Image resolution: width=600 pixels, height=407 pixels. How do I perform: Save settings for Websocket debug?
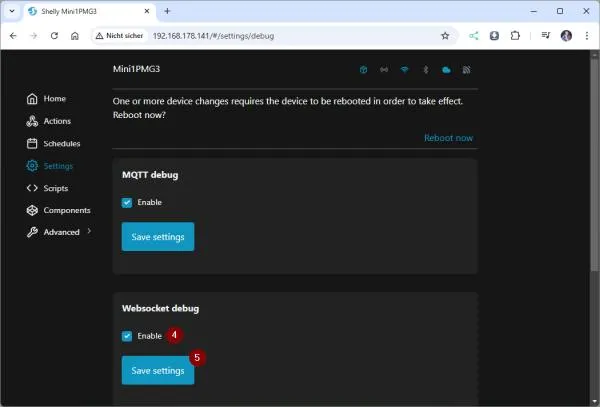(x=158, y=370)
